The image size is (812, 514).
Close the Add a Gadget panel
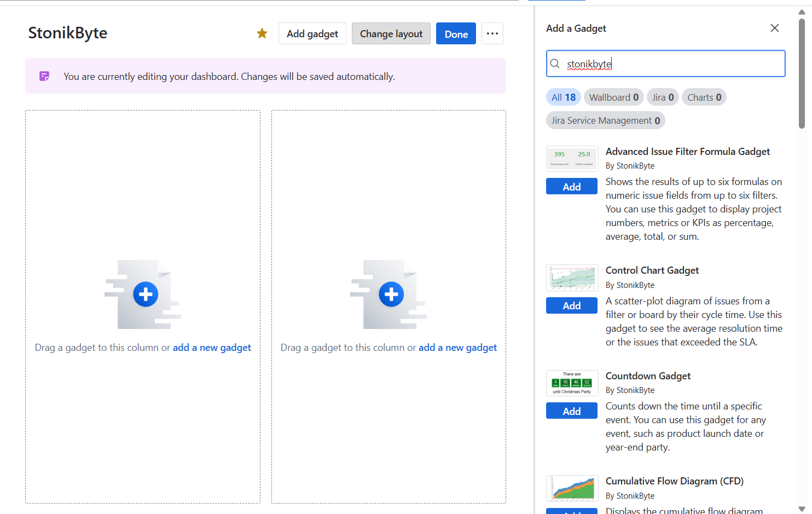click(774, 27)
